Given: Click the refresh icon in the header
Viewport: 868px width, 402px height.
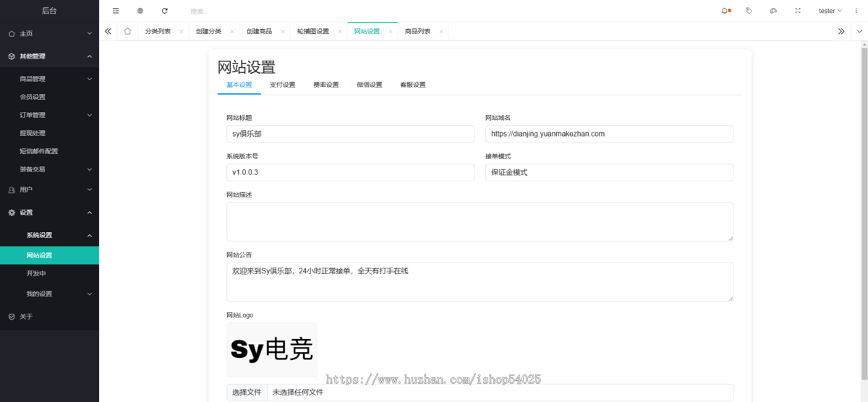Looking at the screenshot, I should pos(165,11).
